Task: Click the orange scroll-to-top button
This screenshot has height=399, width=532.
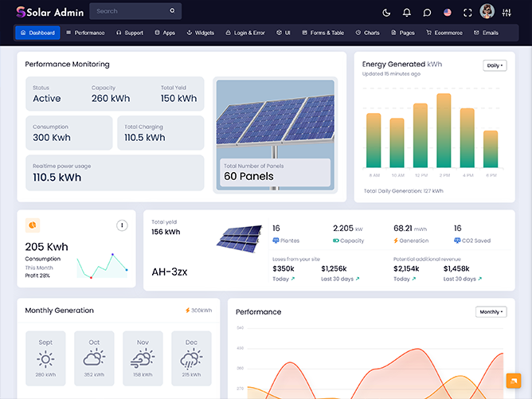Action: tap(514, 381)
